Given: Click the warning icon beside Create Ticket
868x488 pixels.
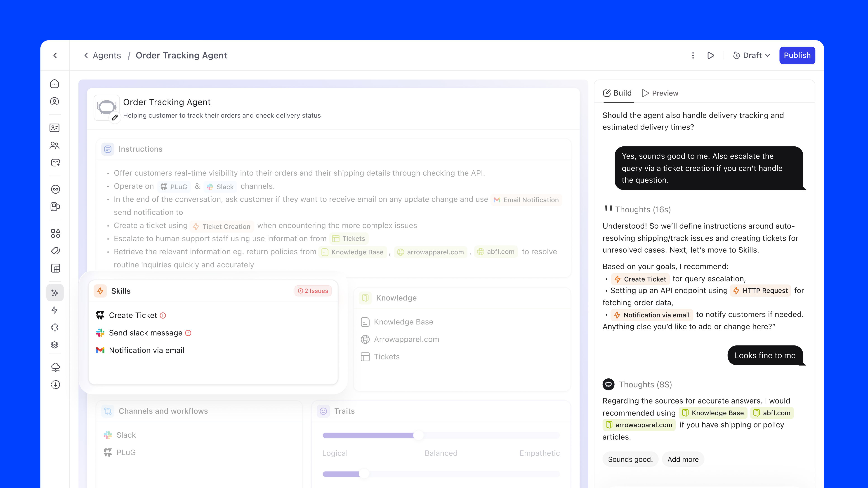Looking at the screenshot, I should click(x=163, y=316).
